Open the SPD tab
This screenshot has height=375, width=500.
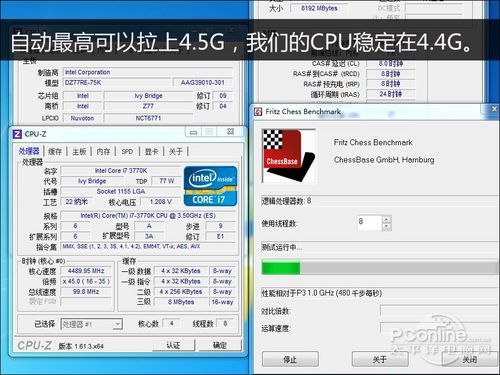[x=127, y=152]
